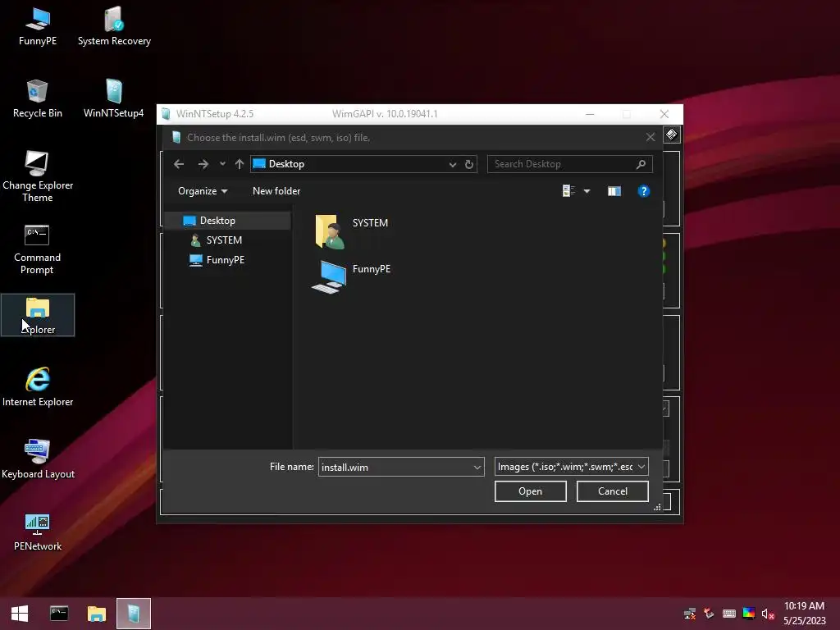Open File Explorer from taskbar
The width and height of the screenshot is (840, 630).
tap(97, 614)
